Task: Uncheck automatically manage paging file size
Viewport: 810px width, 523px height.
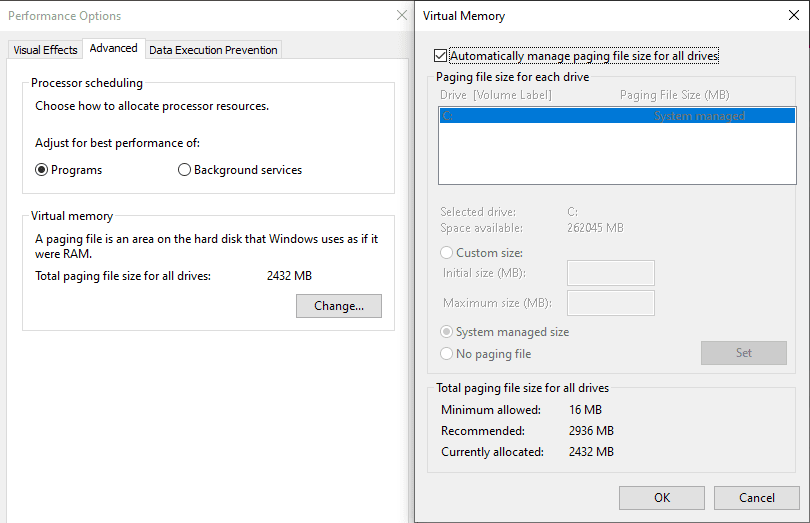Action: [x=441, y=56]
